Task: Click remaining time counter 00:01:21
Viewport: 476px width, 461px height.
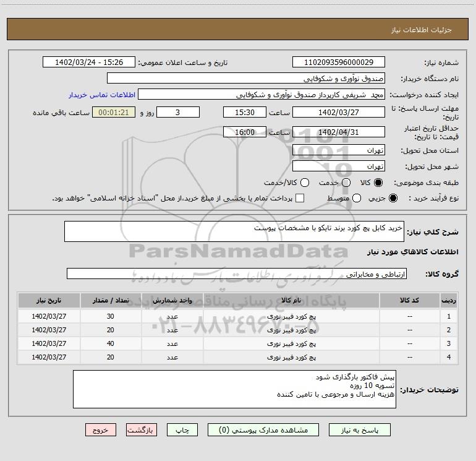Action: pos(114,112)
